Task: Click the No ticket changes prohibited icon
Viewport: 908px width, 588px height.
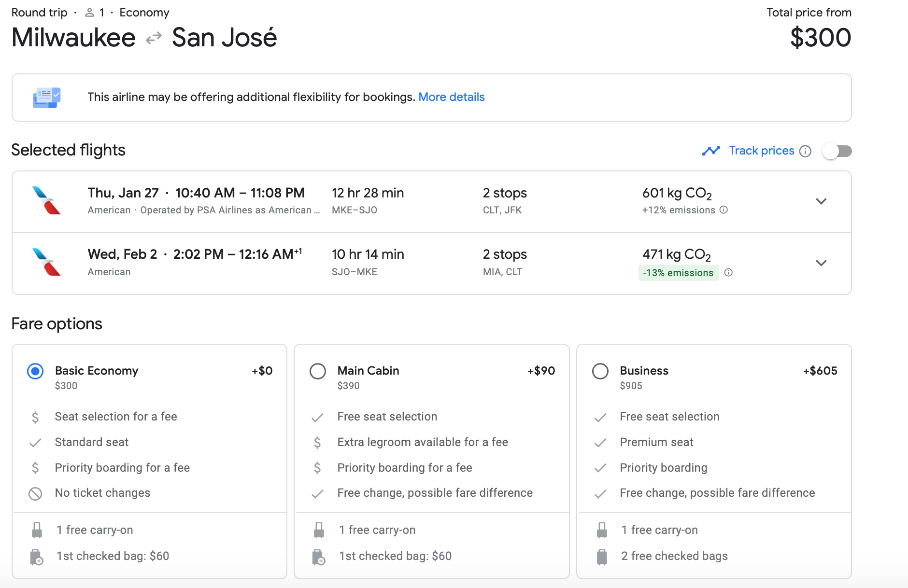Action: tap(35, 493)
